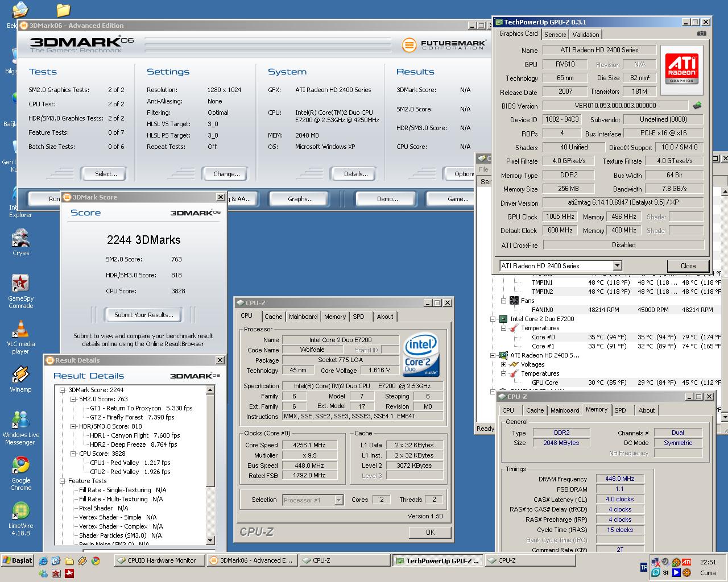The width and height of the screenshot is (728, 582).
Task: Open the folder icon in quick launch
Action: click(x=69, y=560)
